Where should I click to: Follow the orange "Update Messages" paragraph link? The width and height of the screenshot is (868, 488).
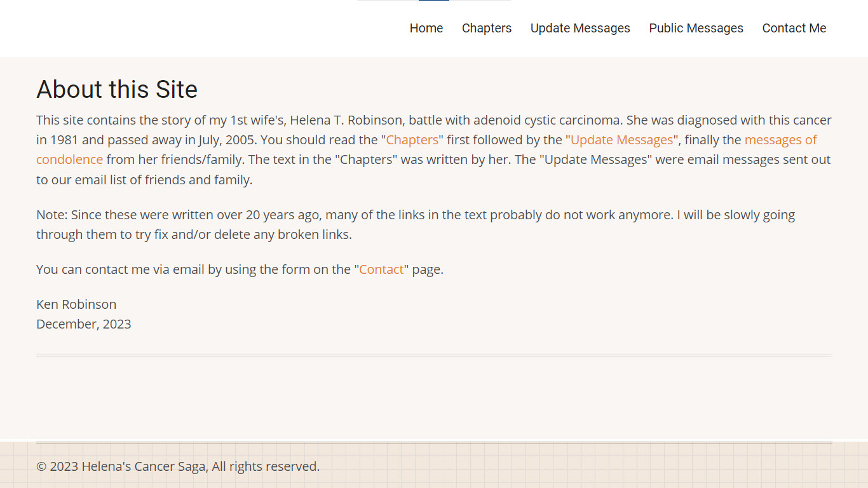pos(621,140)
